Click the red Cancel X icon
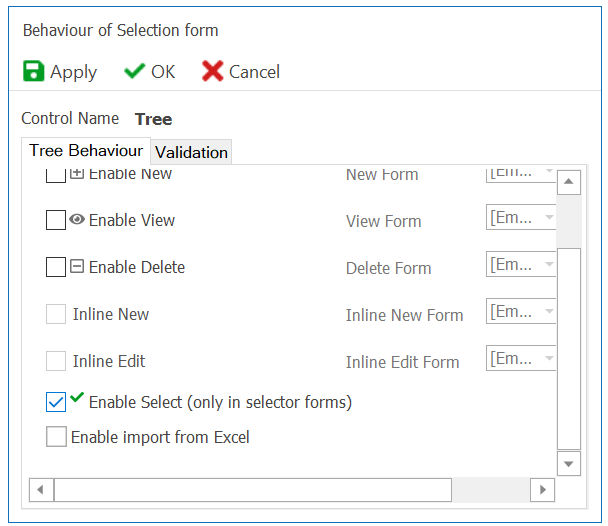This screenshot has height=526, width=608. point(212,71)
